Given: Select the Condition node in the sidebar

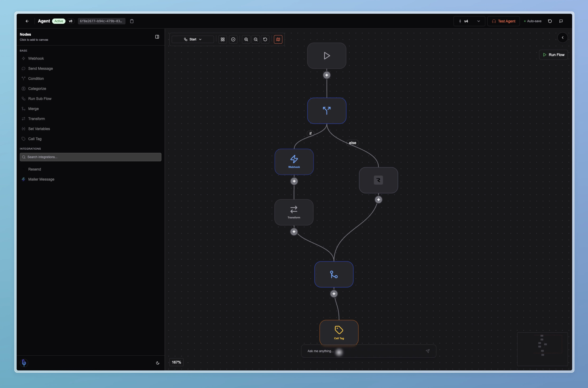Looking at the screenshot, I should tap(36, 78).
